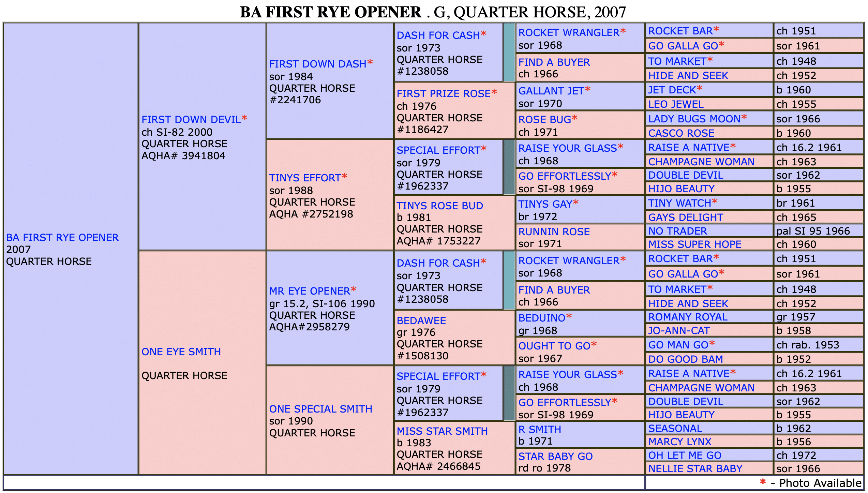Image resolution: width=868 pixels, height=493 pixels.
Task: Click the 'rd ro 1978' text
Action: coord(544,468)
